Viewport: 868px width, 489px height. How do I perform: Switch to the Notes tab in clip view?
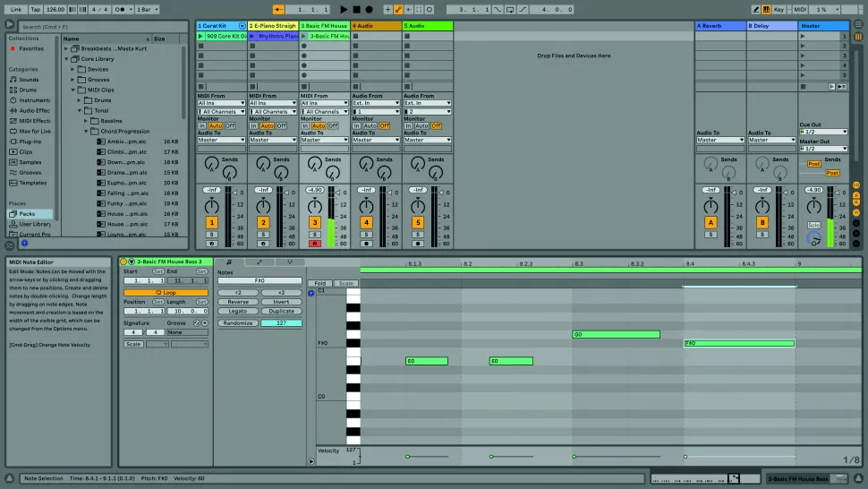[230, 262]
